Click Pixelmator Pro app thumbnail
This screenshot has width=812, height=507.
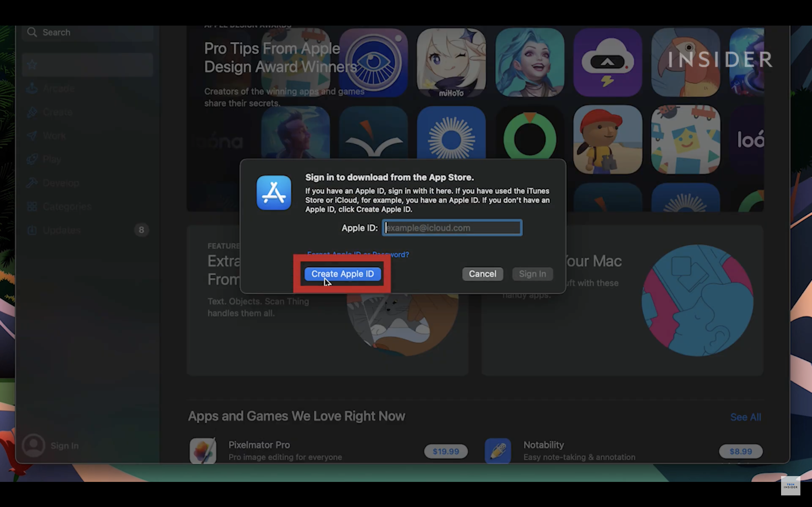(203, 450)
